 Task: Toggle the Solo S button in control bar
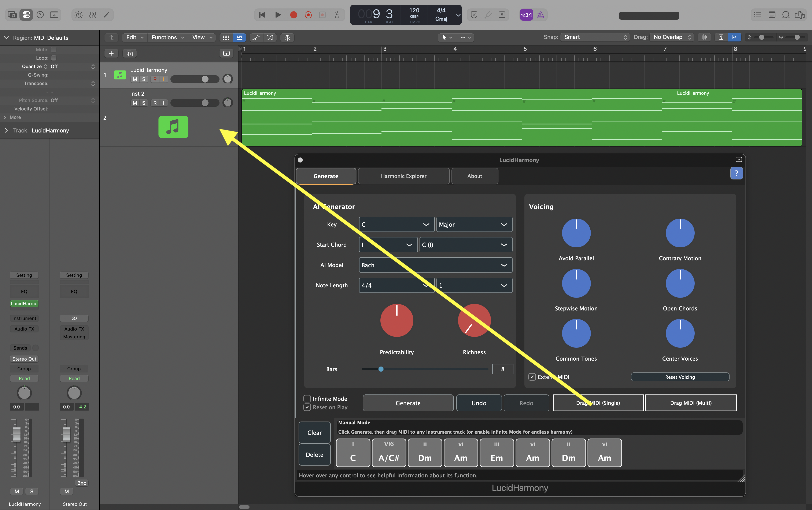tap(502, 15)
